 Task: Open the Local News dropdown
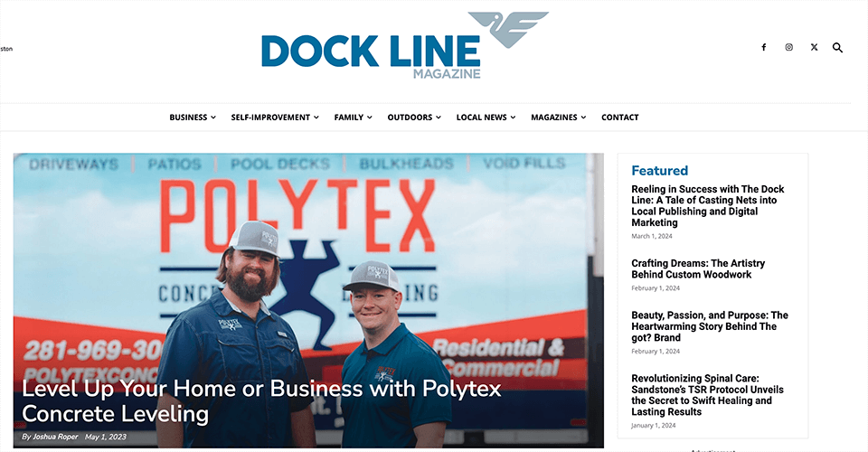tap(486, 118)
